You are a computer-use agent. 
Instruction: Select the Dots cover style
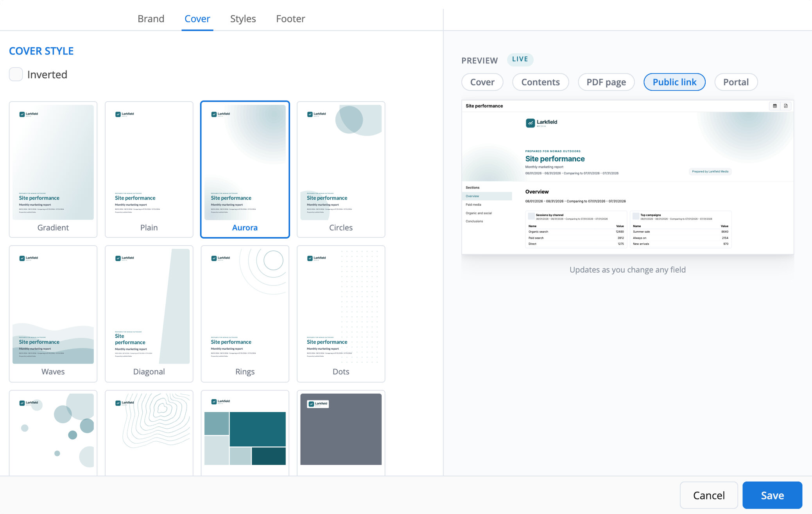coord(341,314)
